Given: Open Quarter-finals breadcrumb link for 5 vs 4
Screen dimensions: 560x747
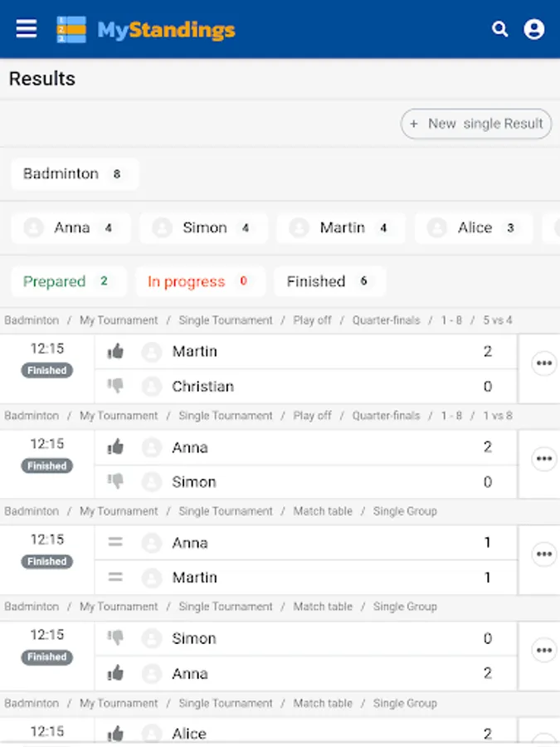Looking at the screenshot, I should [386, 320].
